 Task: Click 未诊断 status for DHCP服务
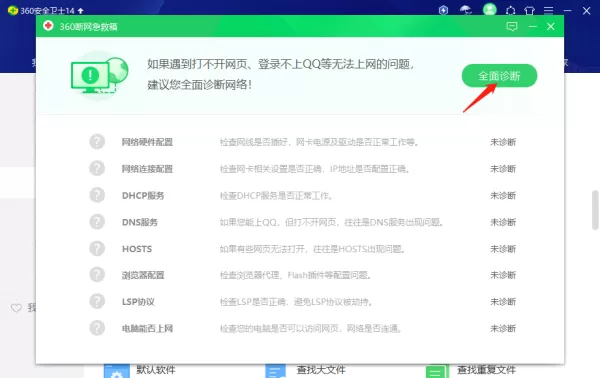point(503,196)
